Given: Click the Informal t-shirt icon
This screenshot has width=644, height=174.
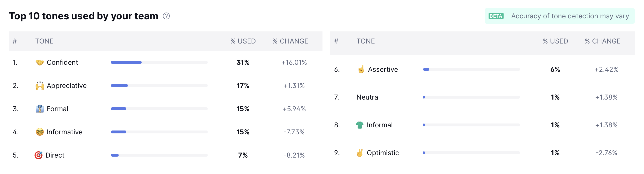Looking at the screenshot, I should point(360,125).
